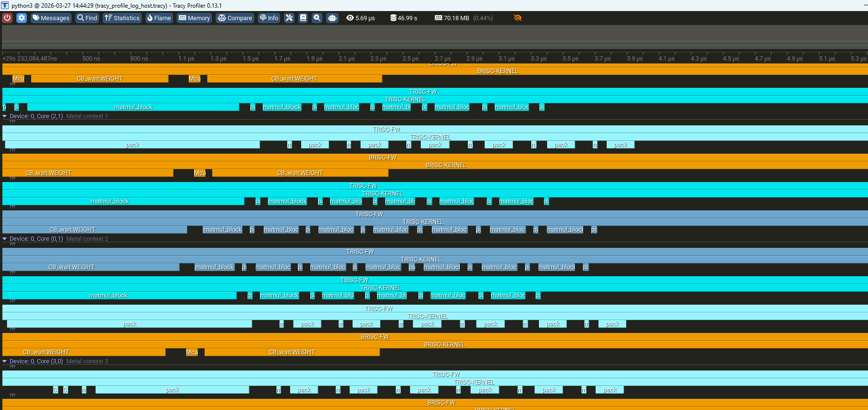Open the Find zone dialog

(87, 18)
